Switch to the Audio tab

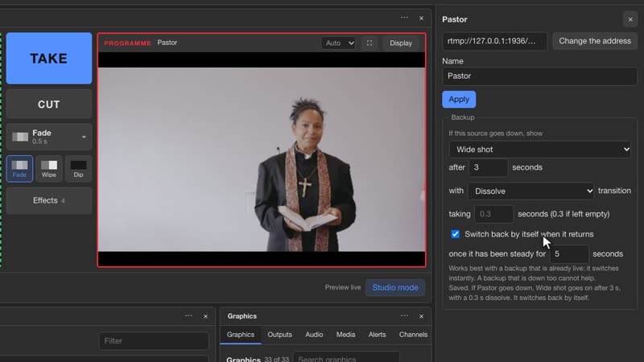(314, 335)
